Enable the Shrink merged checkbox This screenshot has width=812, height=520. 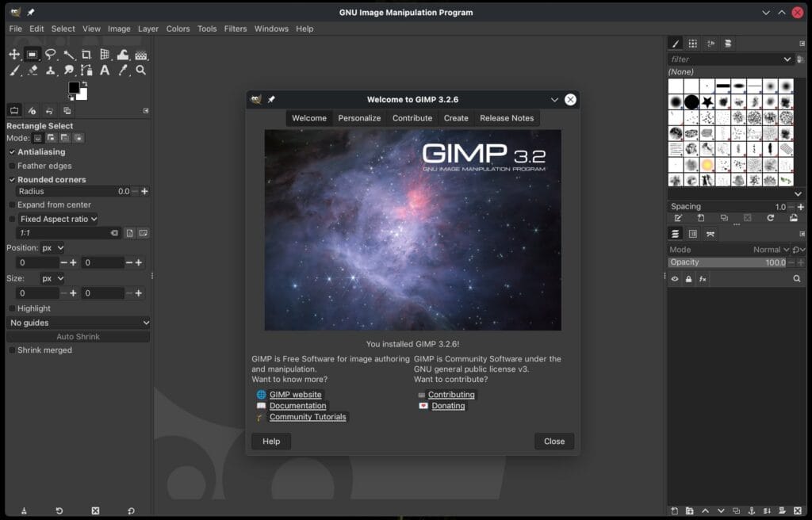[x=12, y=350]
